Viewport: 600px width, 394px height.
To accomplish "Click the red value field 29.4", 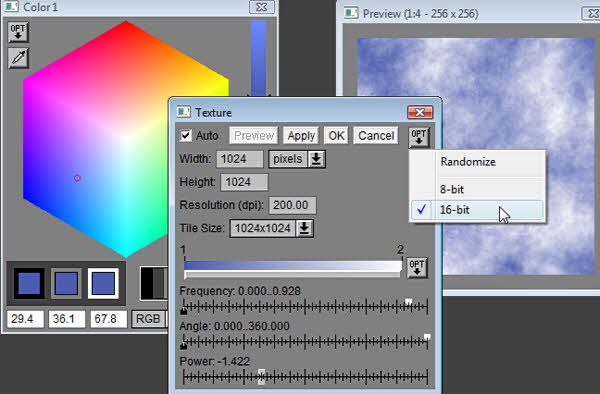I will click(25, 319).
